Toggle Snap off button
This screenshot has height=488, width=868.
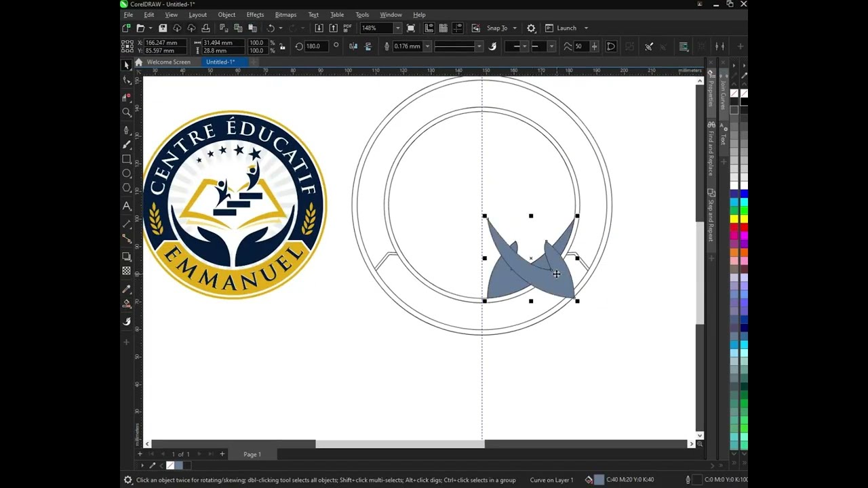[x=475, y=28]
